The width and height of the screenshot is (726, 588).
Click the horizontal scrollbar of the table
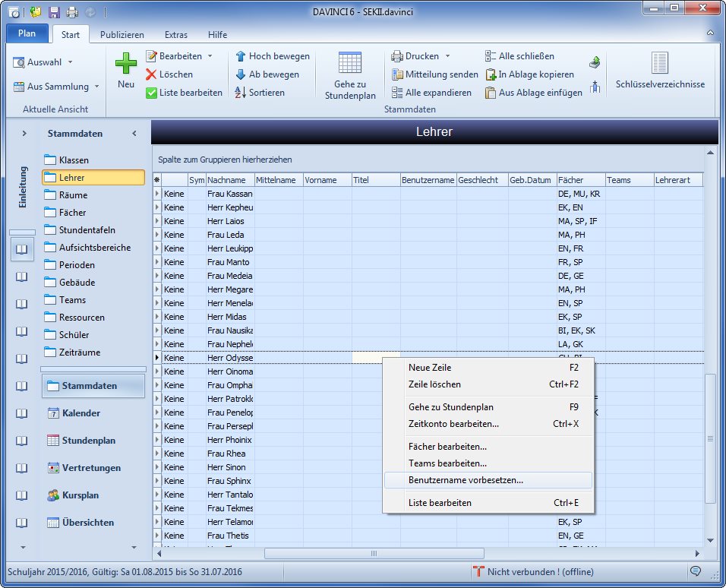[373, 554]
